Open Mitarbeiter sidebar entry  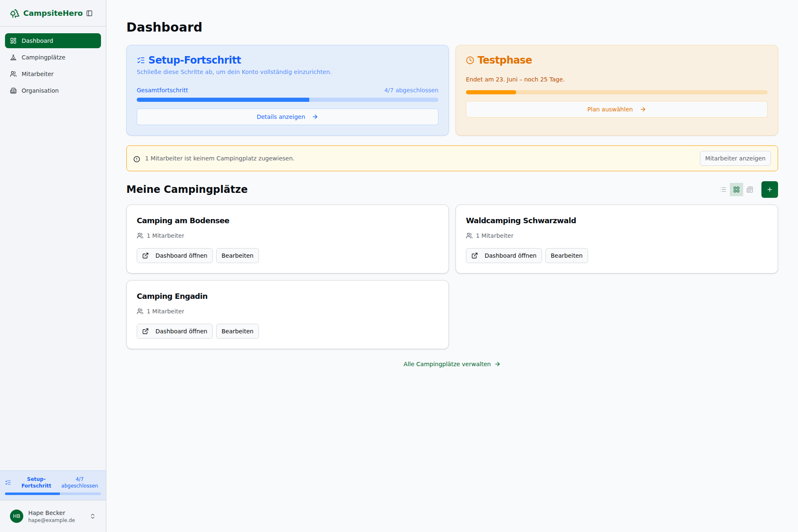click(x=53, y=74)
